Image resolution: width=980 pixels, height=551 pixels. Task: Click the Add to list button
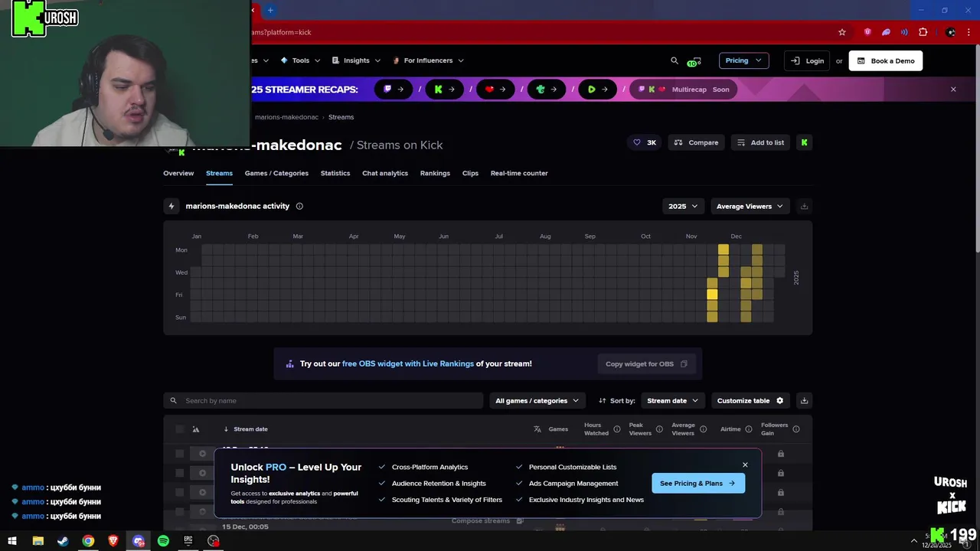(760, 142)
